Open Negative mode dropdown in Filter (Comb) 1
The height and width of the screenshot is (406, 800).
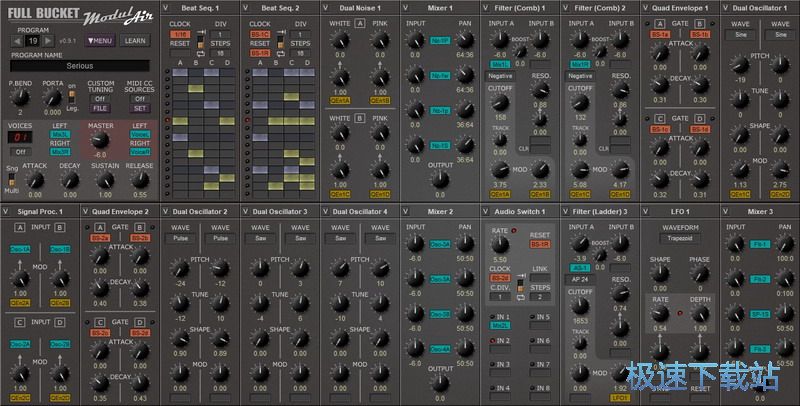500,76
